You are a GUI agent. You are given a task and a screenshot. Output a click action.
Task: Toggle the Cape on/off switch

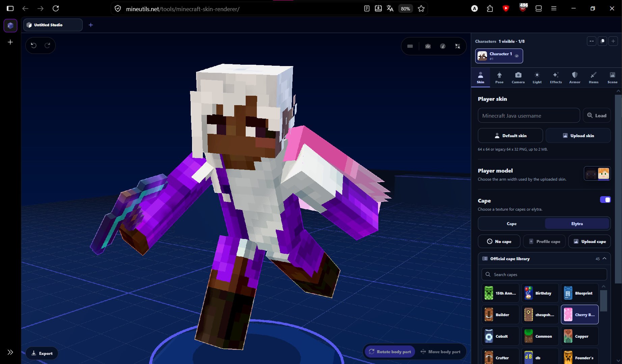(605, 200)
